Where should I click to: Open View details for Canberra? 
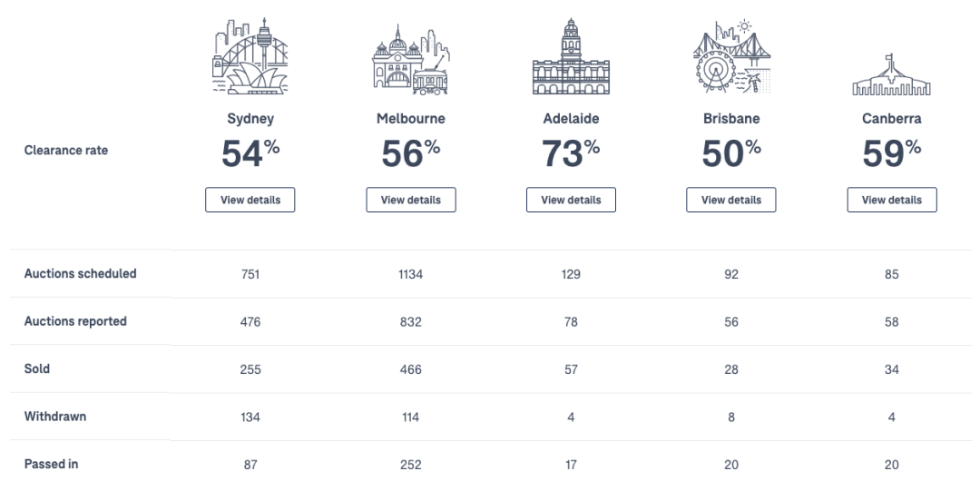(892, 201)
